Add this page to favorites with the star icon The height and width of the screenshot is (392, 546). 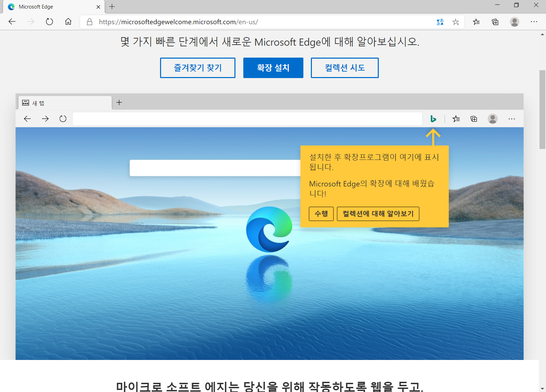[x=456, y=22]
